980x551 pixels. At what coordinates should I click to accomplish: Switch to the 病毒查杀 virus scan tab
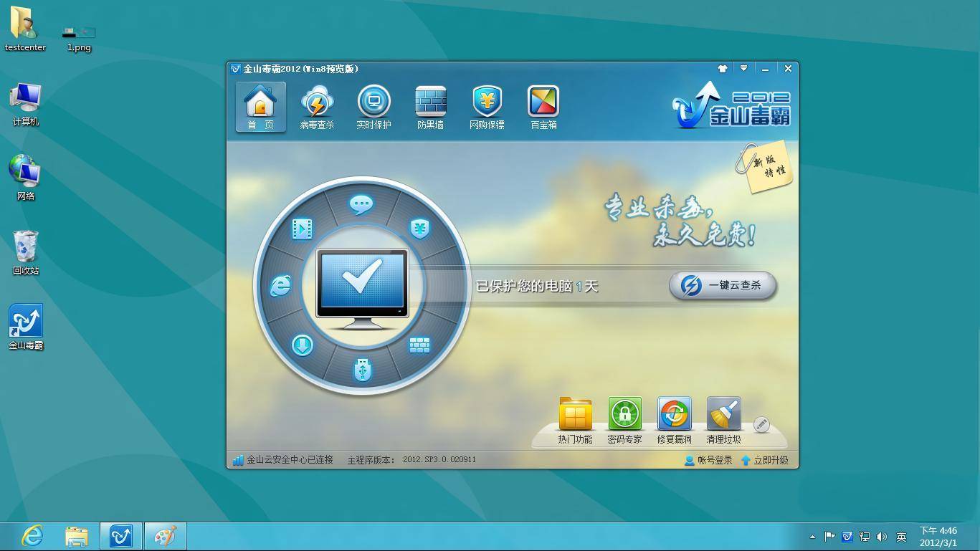point(317,107)
